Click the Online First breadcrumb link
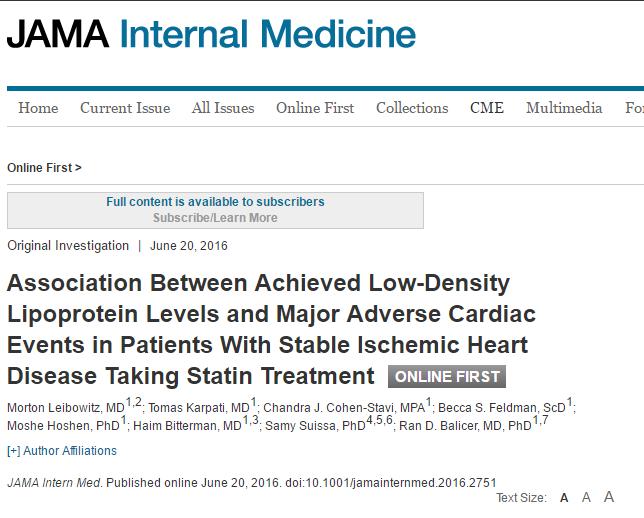 44,167
